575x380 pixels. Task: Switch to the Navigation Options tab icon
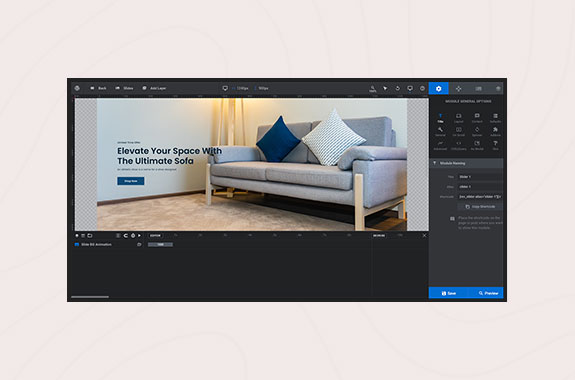[x=458, y=88]
